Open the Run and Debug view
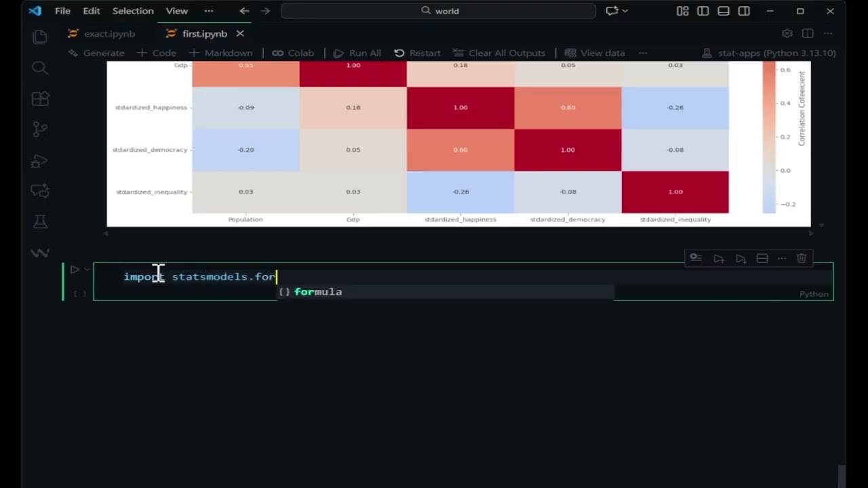This screenshot has height=488, width=868. coord(40,161)
